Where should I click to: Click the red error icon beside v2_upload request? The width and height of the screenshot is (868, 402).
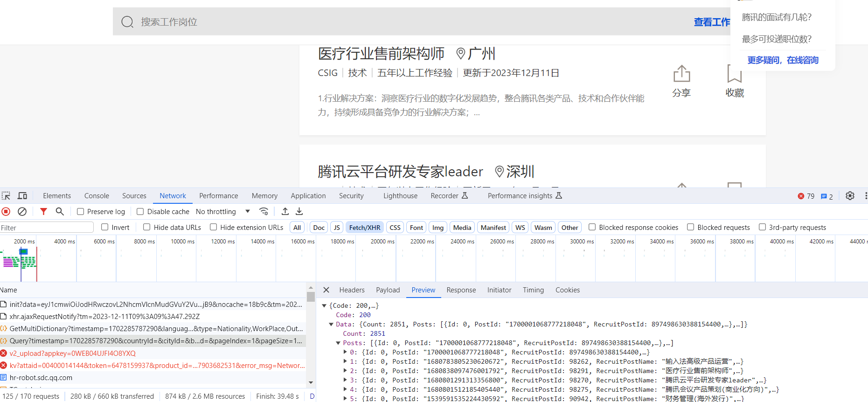4,353
